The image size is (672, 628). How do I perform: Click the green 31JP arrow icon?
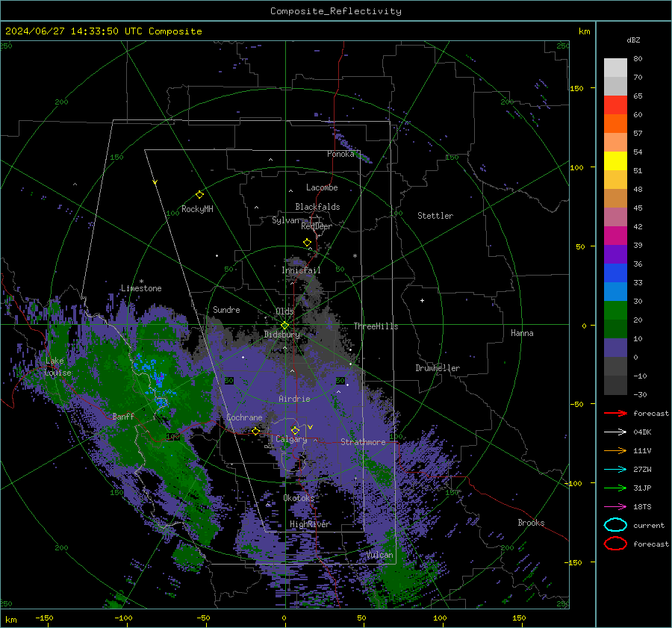pos(615,488)
